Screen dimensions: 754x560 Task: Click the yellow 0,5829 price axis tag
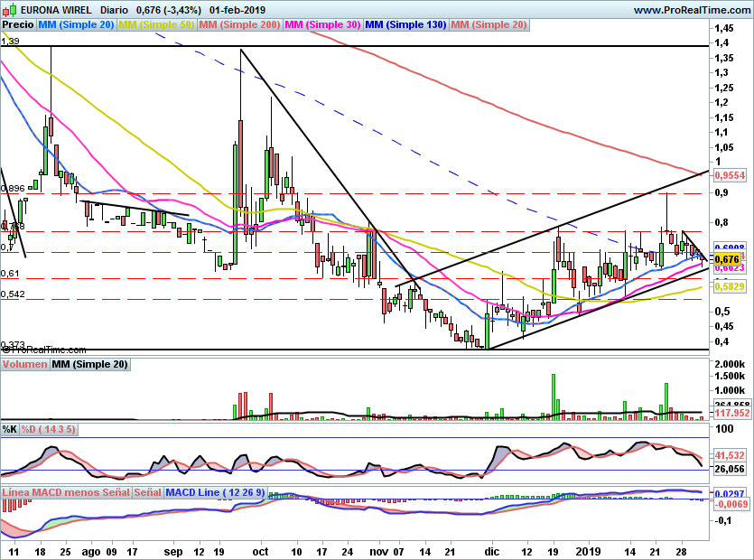(729, 286)
